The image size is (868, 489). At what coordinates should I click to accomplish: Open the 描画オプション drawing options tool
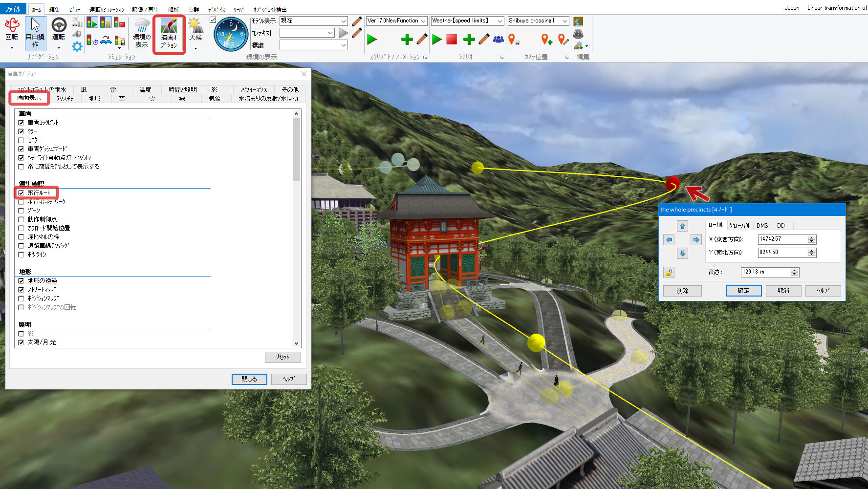click(x=169, y=34)
